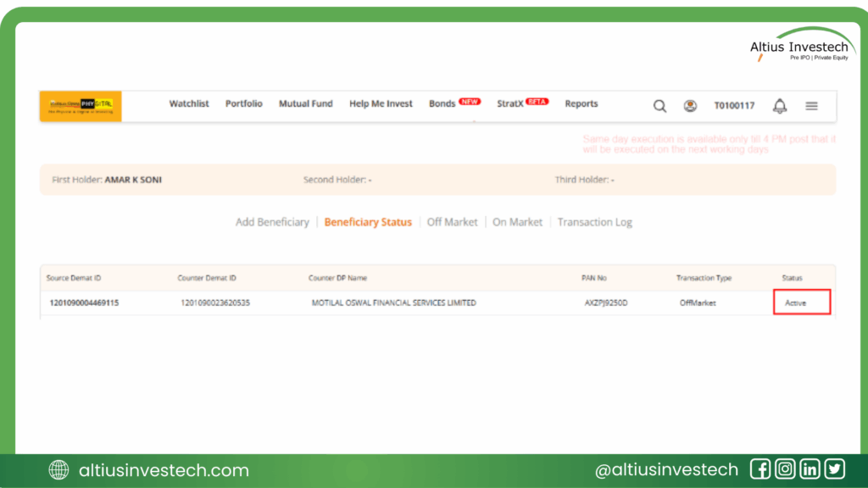This screenshot has height=488, width=868.
Task: Switch to the Off Market tab
Action: click(x=452, y=222)
